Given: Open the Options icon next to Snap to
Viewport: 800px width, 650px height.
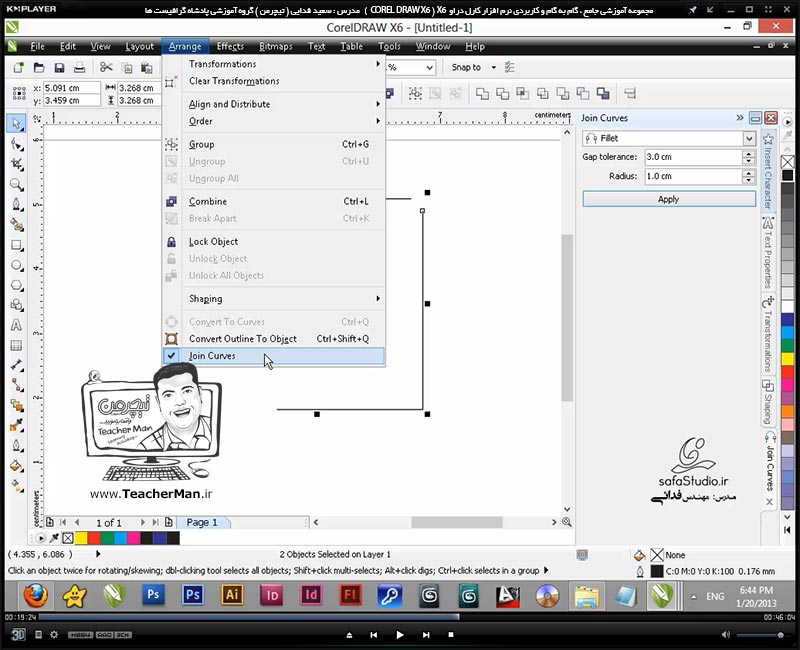Looking at the screenshot, I should coord(509,67).
